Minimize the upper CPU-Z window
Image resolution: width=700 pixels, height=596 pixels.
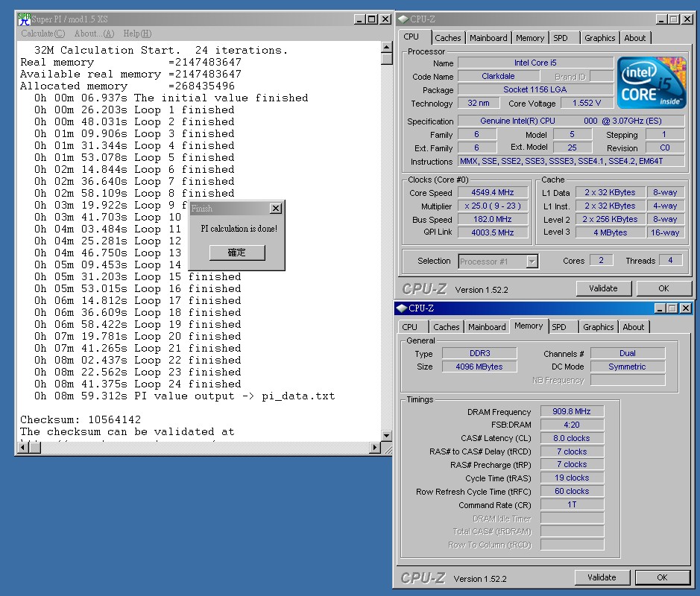pyautogui.click(x=662, y=19)
